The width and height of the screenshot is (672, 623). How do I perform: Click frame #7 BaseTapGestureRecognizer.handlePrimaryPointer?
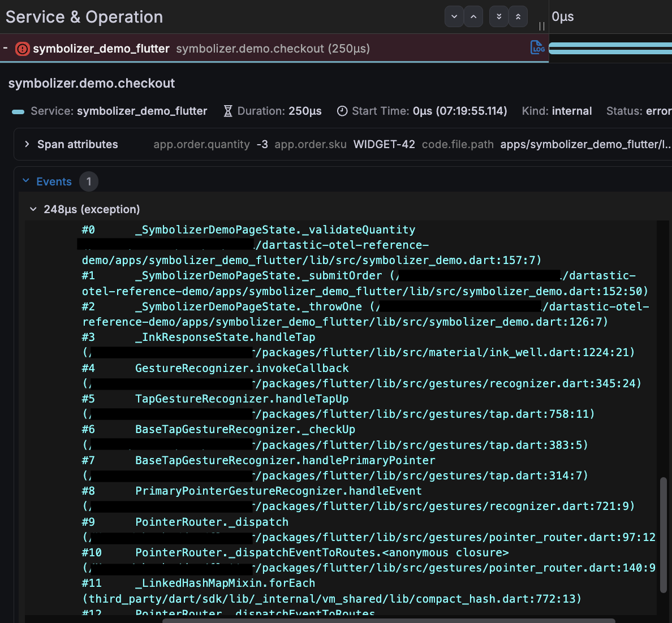(x=259, y=461)
